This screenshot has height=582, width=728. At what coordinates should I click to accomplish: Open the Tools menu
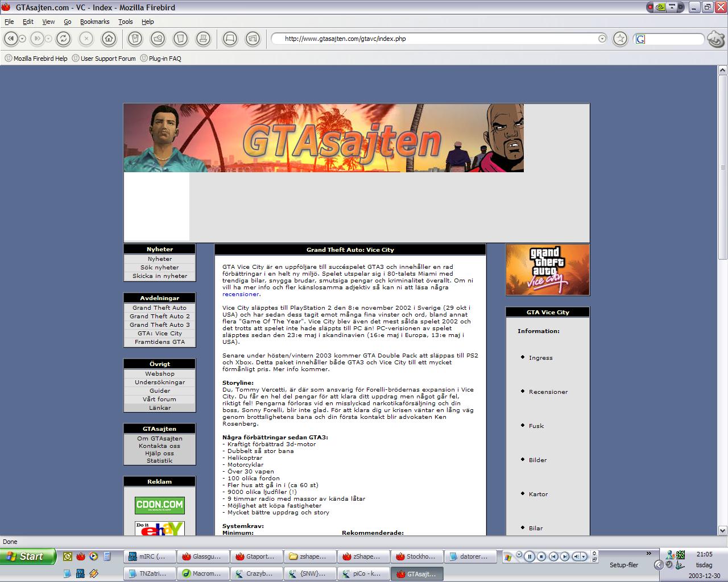[x=125, y=22]
